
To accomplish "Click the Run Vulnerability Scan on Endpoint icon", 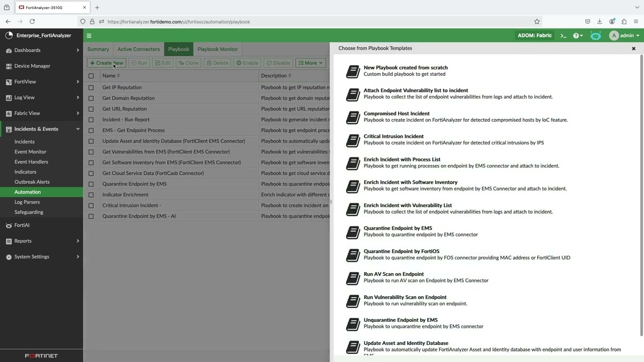I will coord(353,301).
